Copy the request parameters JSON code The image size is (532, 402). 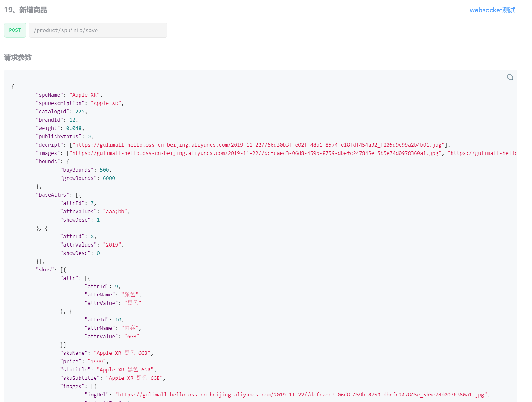[x=510, y=77]
